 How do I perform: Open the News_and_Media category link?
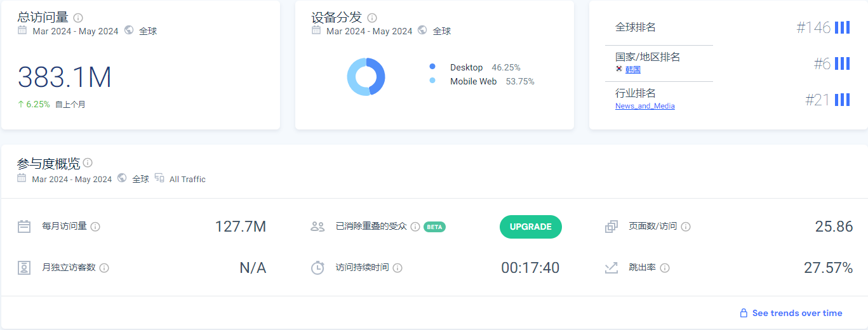pos(645,106)
